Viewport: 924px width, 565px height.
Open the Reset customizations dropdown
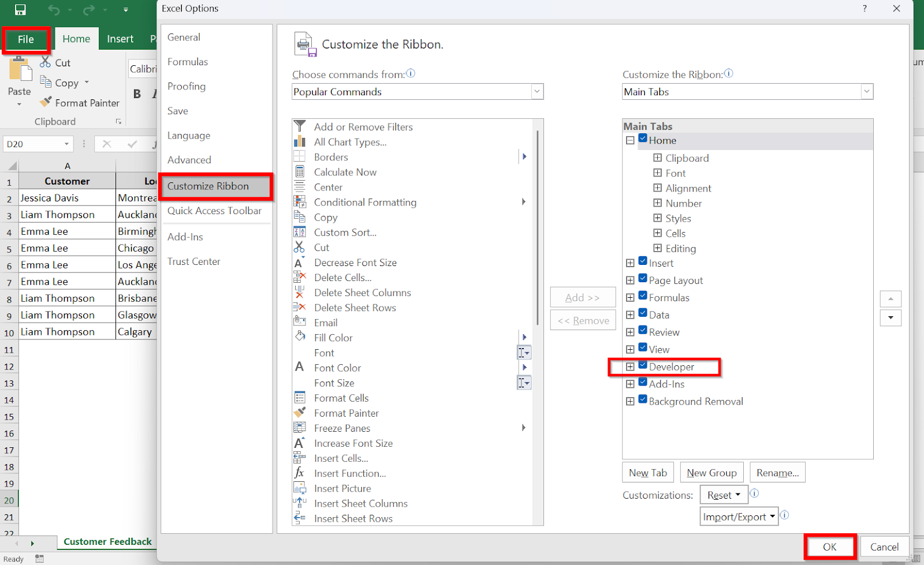(724, 495)
